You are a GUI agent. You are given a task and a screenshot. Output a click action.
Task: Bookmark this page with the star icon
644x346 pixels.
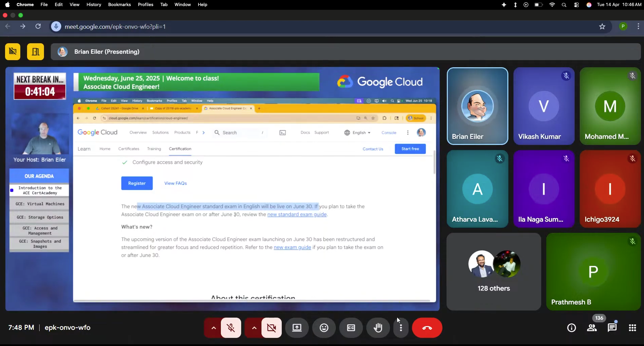click(602, 26)
